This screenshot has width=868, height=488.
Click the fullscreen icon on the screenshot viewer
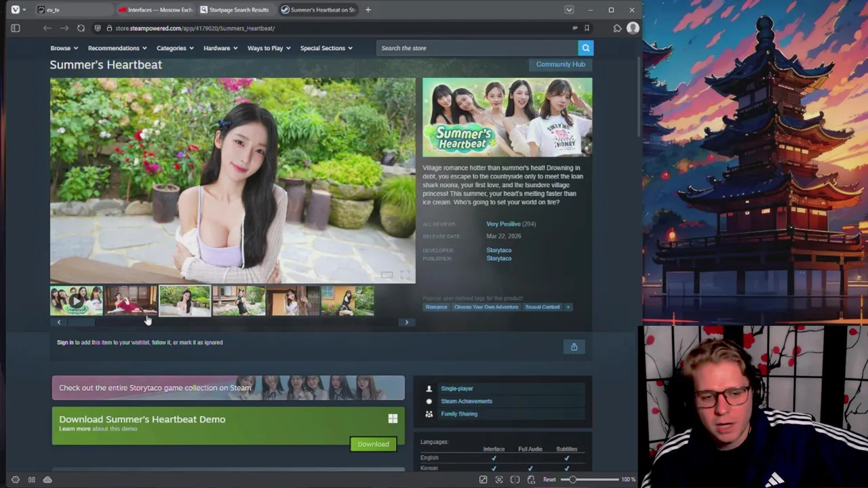click(405, 274)
